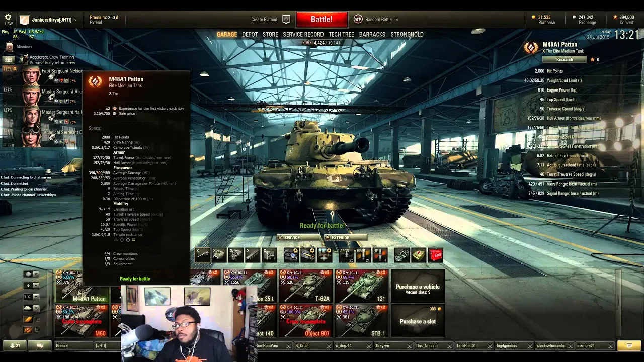
Task: Open the first aid kit consumable slot
Action: click(x=419, y=255)
